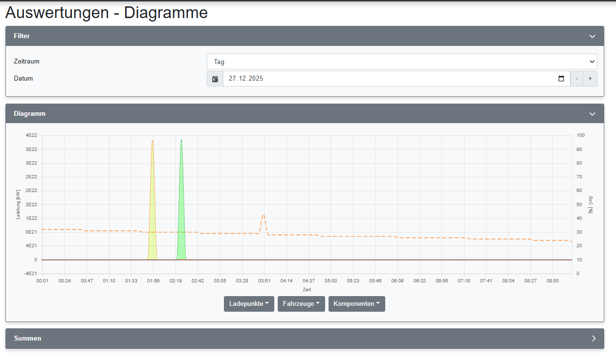616x364 pixels.
Task: Click the small orange spike at 03:51
Action: click(263, 215)
